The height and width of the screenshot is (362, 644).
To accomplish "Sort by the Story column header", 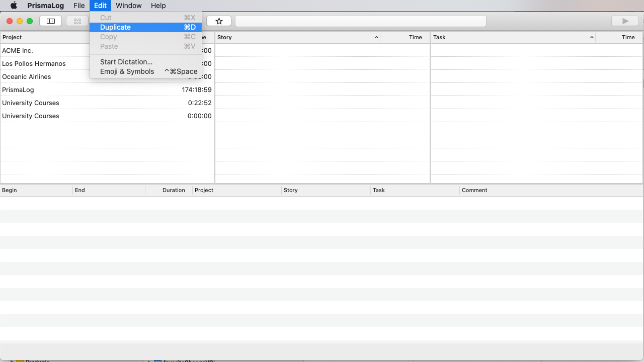I will point(297,37).
